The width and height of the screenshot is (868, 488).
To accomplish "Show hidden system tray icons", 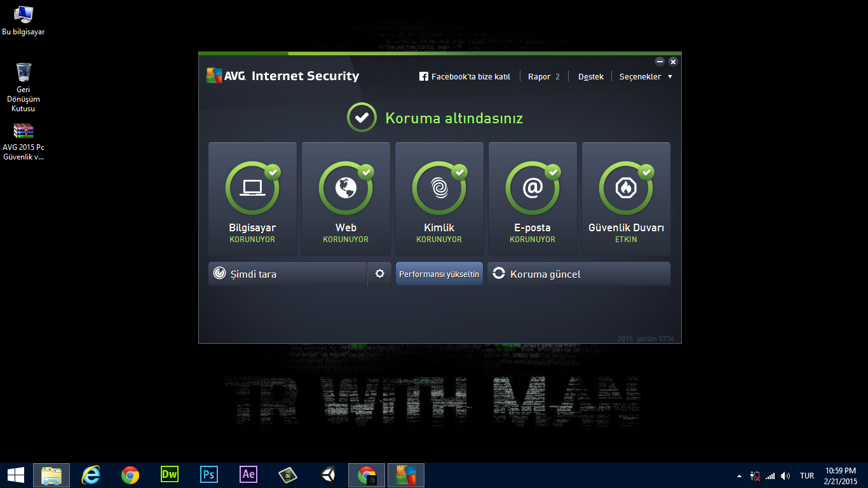I will pyautogui.click(x=739, y=475).
